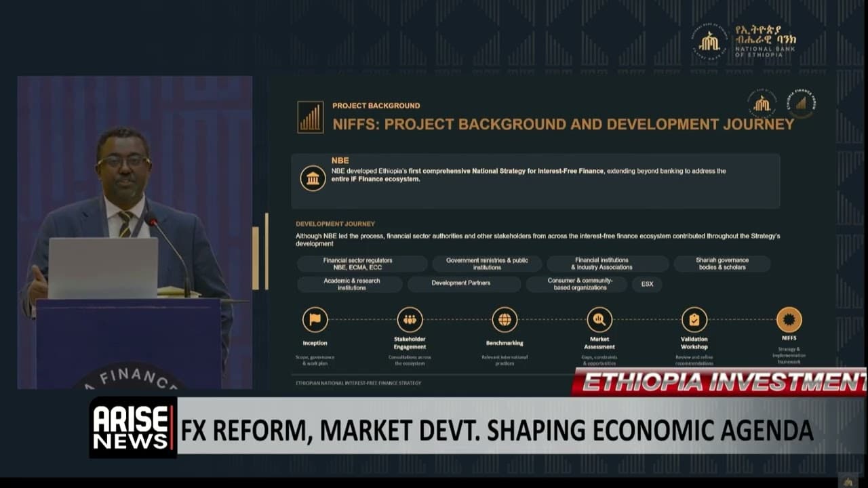Select the Consumer & community-based organizations pill
Screen dimensions: 868x488
click(x=576, y=284)
